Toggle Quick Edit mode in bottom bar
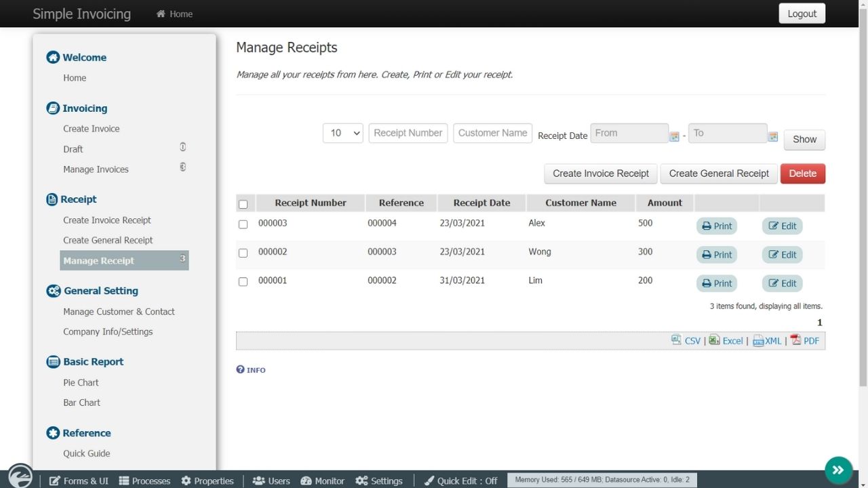 click(460, 481)
